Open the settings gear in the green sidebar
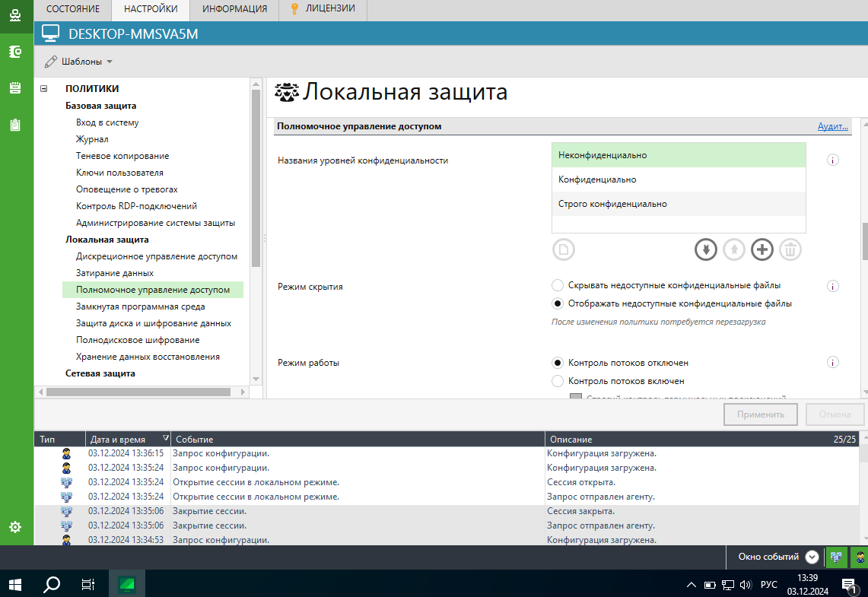The width and height of the screenshot is (868, 597). click(15, 527)
